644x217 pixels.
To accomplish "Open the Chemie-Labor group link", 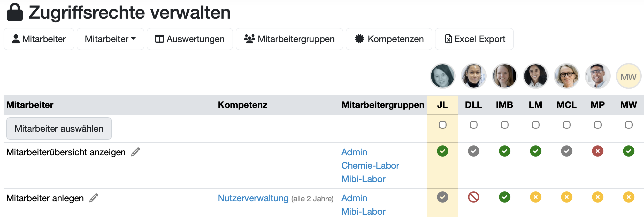I will click(x=370, y=166).
